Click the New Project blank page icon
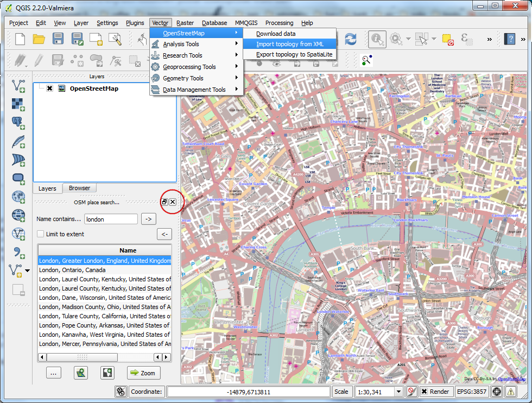The width and height of the screenshot is (532, 403). point(20,39)
